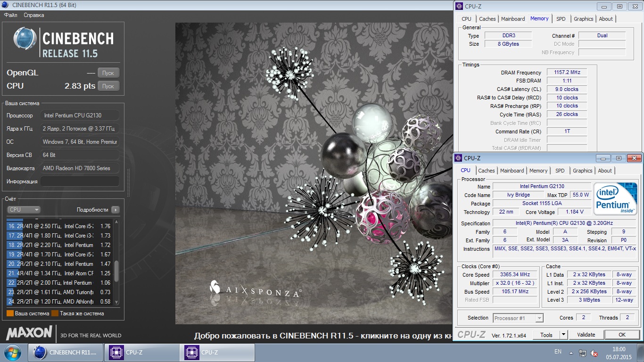The height and width of the screenshot is (362, 644).
Task: Activate the CINEBENCH R11 taskbar button
Action: tap(66, 353)
